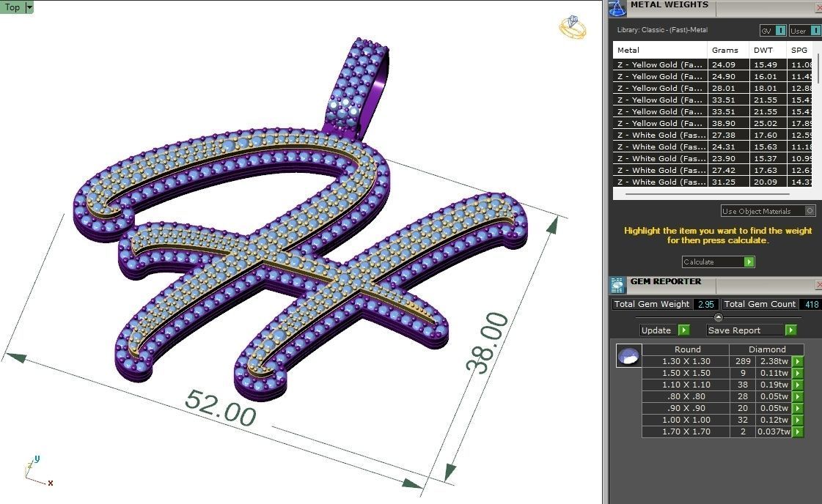This screenshot has height=504, width=822.
Task: Click the 52.00 dimension label
Action: tap(221, 408)
